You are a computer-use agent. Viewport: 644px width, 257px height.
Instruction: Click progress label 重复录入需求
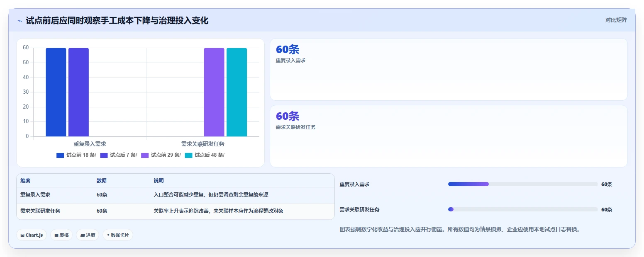pos(354,184)
